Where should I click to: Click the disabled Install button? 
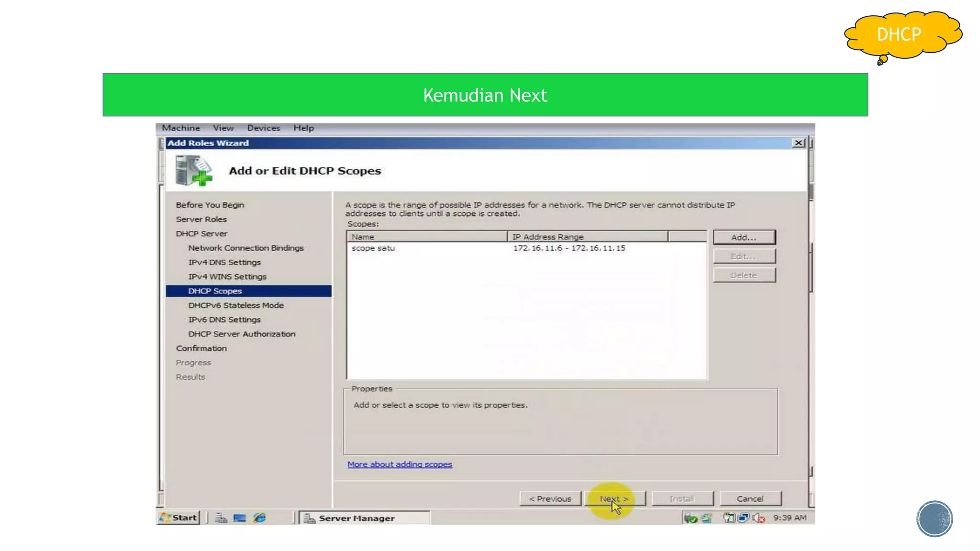tap(682, 498)
